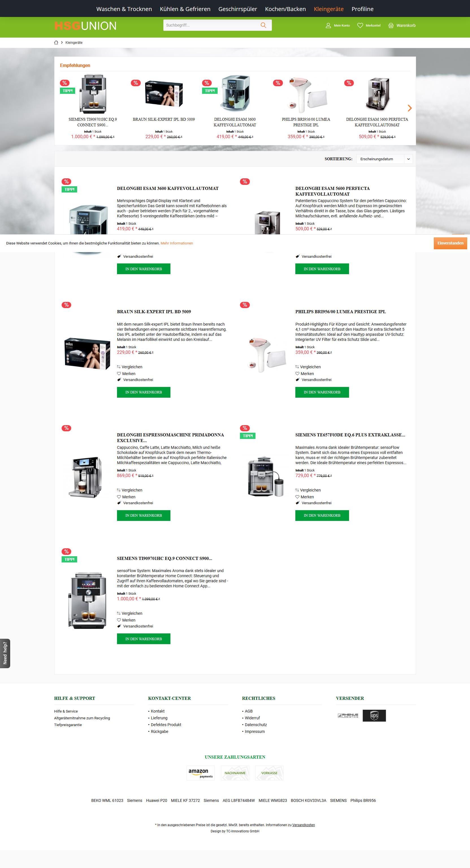Open the Sortierung Erscheinungsdatum dropdown
Screen dimensions: 470x868
click(x=384, y=159)
